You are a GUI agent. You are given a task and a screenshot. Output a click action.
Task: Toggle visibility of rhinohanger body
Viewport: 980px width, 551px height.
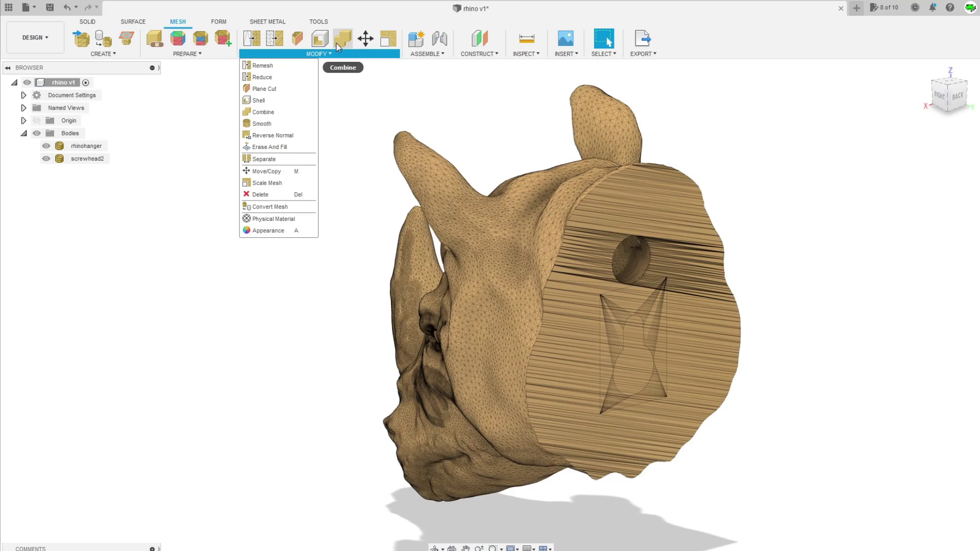[x=46, y=145]
